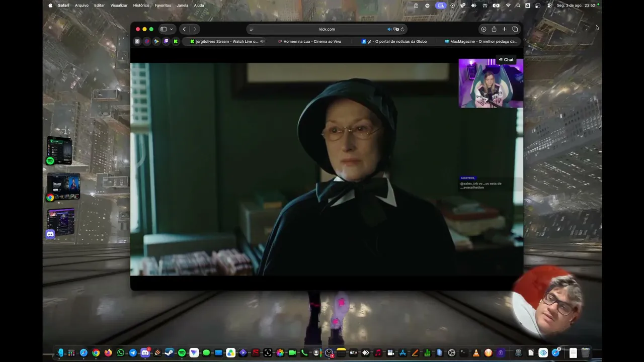This screenshot has width=644, height=362.
Task: Open Music from the Dock
Action: pos(378,353)
